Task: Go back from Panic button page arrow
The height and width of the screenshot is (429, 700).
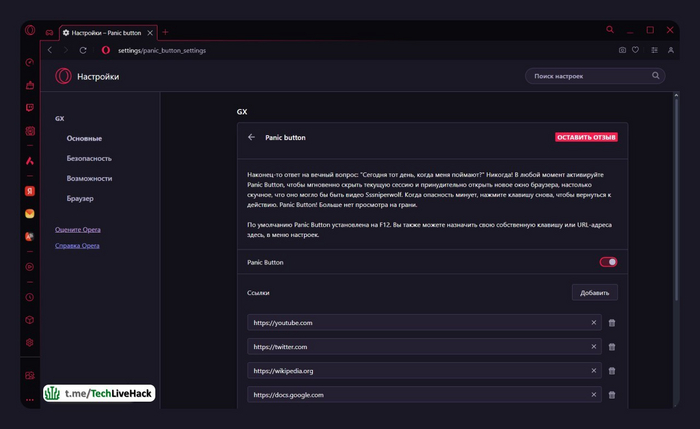Action: pos(251,137)
